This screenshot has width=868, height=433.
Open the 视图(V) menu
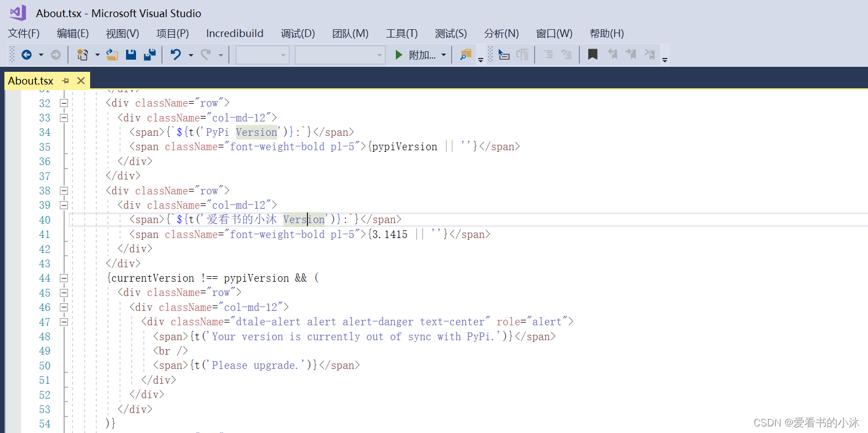pyautogui.click(x=123, y=33)
